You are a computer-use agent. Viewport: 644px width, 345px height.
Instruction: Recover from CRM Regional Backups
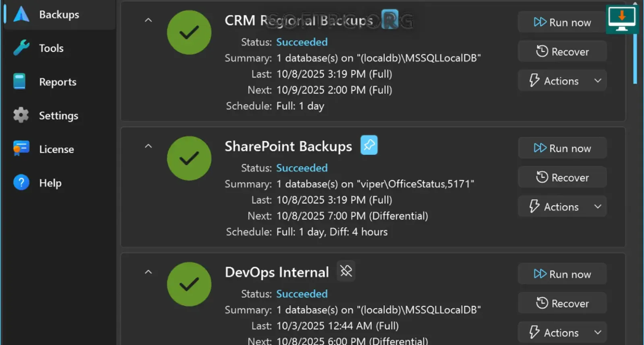pos(562,51)
